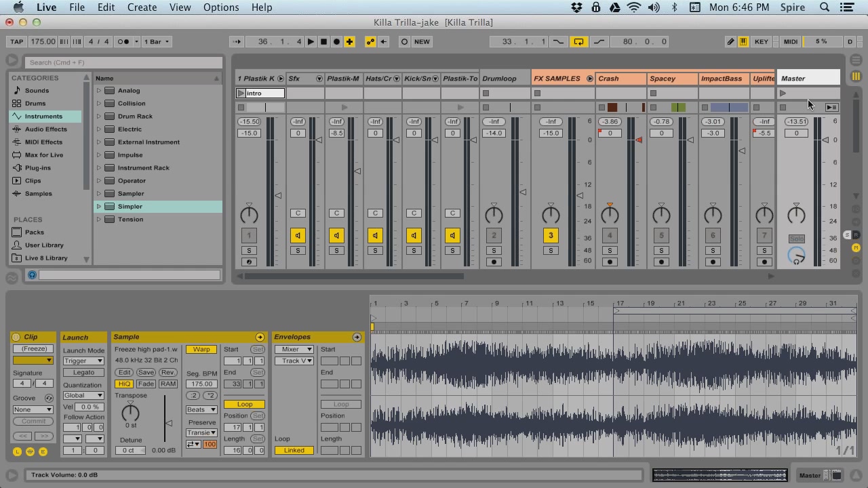Stop playback with the transport Stop button
868x488 pixels.
point(323,41)
